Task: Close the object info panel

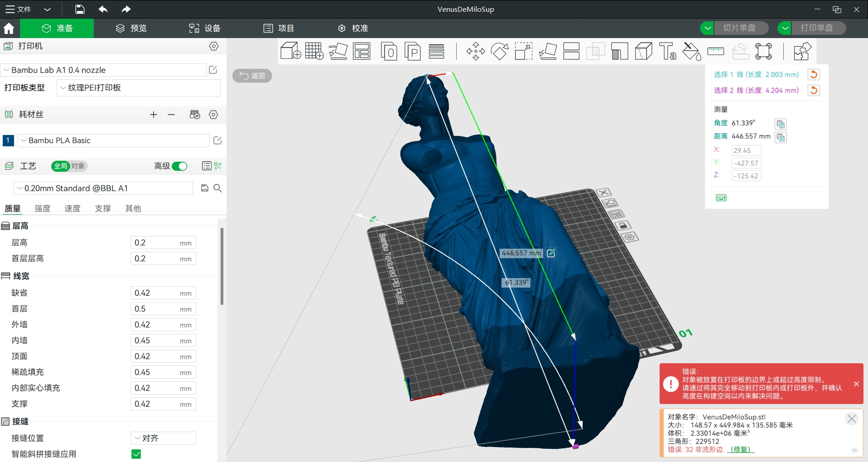Action: click(x=852, y=419)
